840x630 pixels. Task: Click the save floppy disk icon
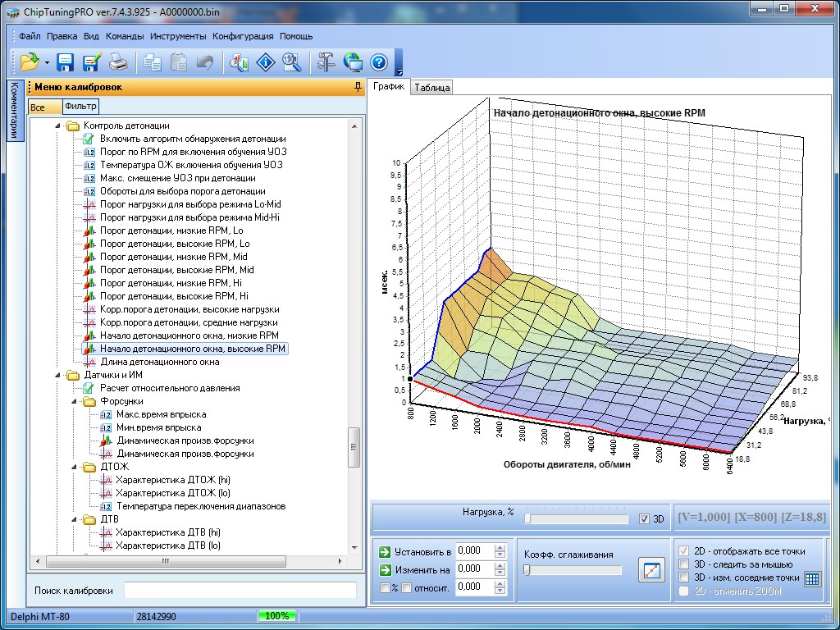point(65,62)
